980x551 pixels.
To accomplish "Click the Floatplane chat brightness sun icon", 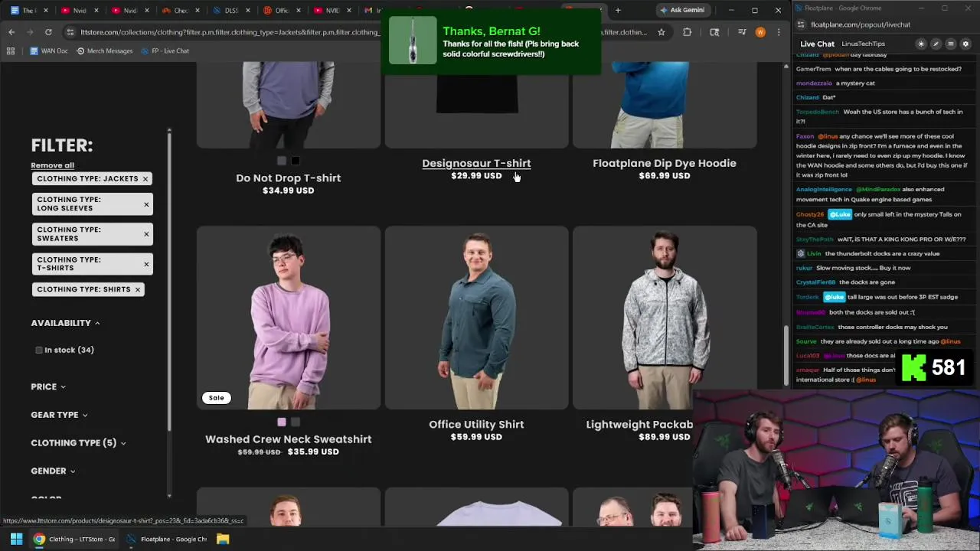I will (x=921, y=44).
